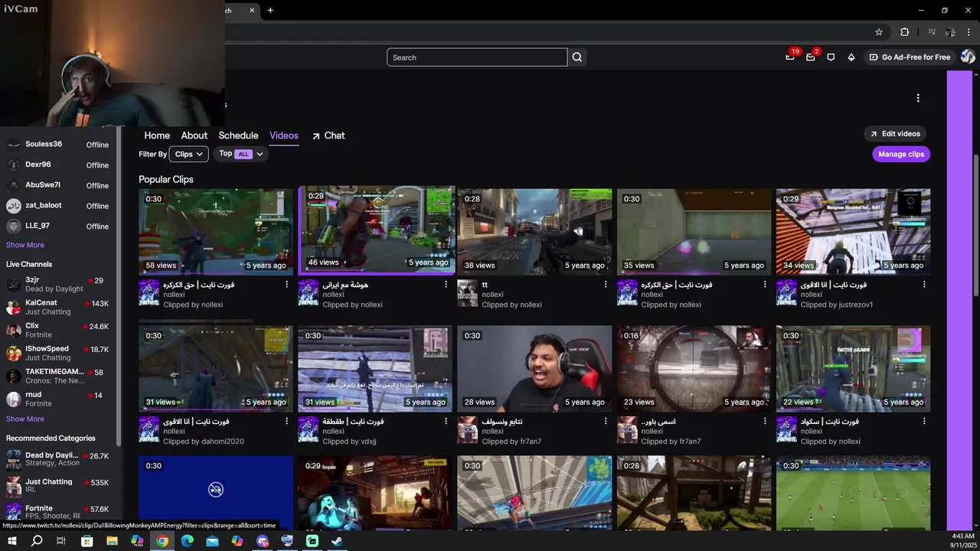The height and width of the screenshot is (551, 980).
Task: Open the Twitch user avatar menu
Action: (968, 57)
